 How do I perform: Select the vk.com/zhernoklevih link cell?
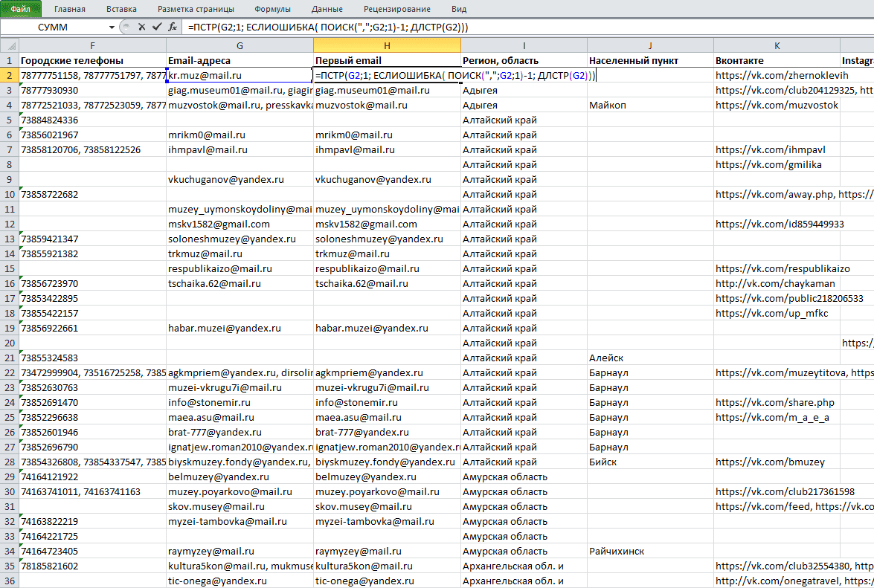tap(777, 75)
